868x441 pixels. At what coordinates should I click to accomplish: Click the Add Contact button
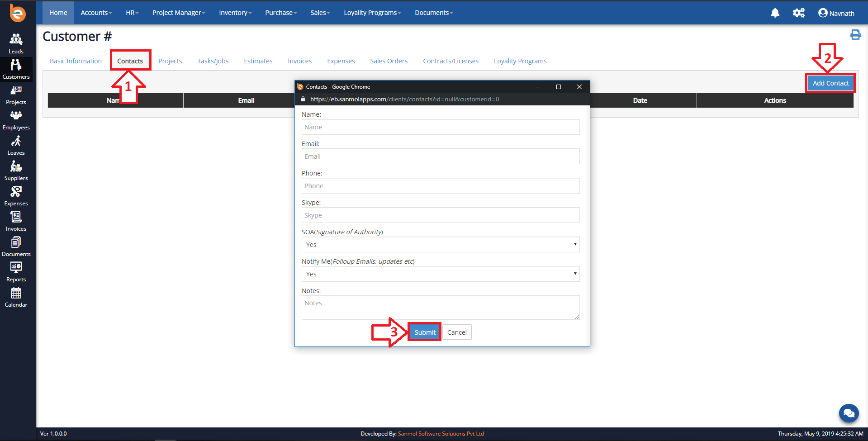point(830,83)
